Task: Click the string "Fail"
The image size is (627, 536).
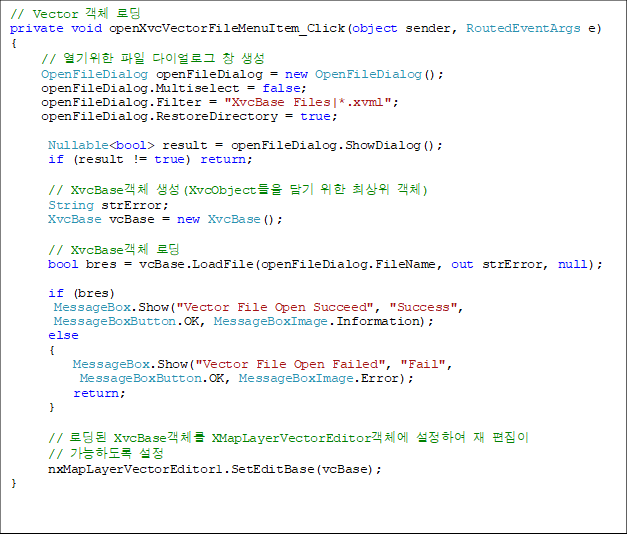Action: 423,364
